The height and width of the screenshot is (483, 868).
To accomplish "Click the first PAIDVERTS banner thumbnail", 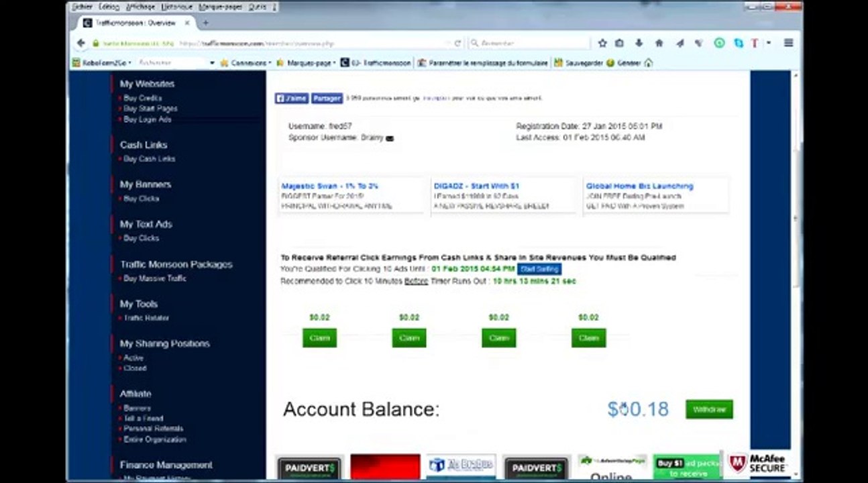I will (309, 468).
